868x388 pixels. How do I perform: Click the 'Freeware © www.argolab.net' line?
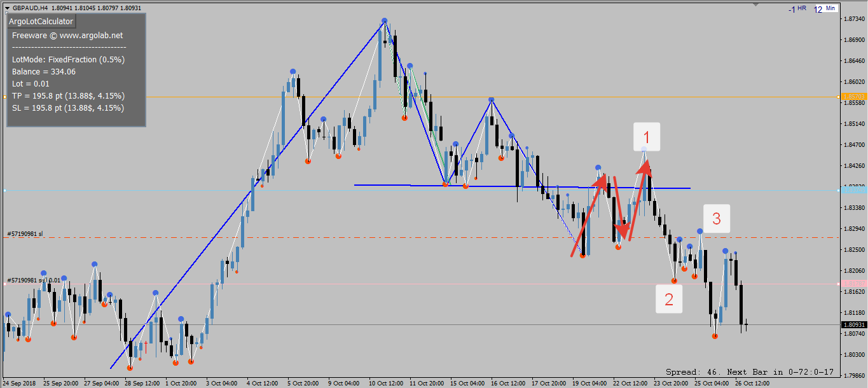coord(67,36)
